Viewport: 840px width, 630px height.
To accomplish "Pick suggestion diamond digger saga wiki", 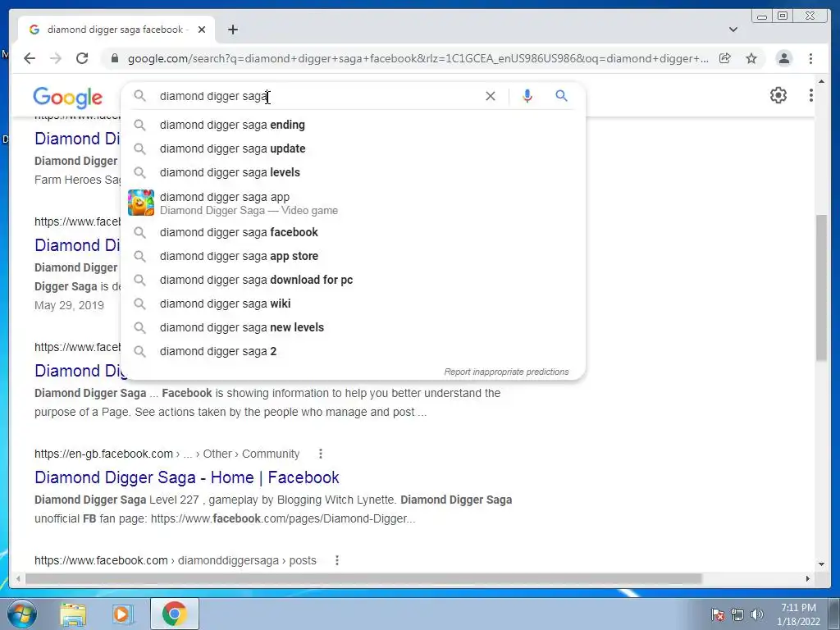I will 353,304.
